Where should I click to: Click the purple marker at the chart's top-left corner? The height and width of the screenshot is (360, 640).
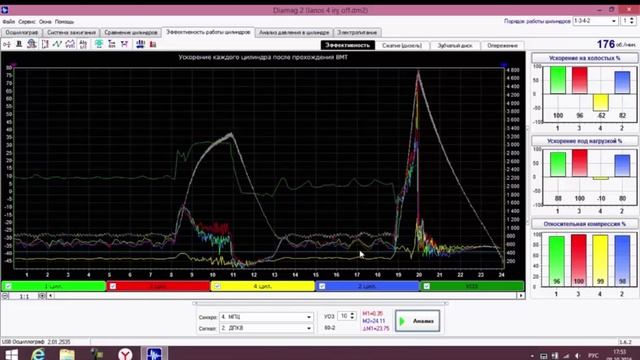coord(14,65)
